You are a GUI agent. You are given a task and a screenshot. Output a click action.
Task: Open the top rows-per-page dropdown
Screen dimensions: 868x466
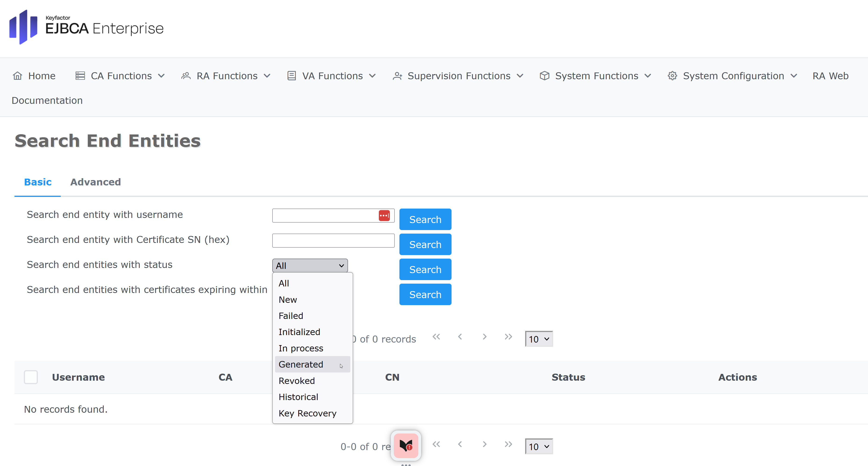(x=538, y=339)
